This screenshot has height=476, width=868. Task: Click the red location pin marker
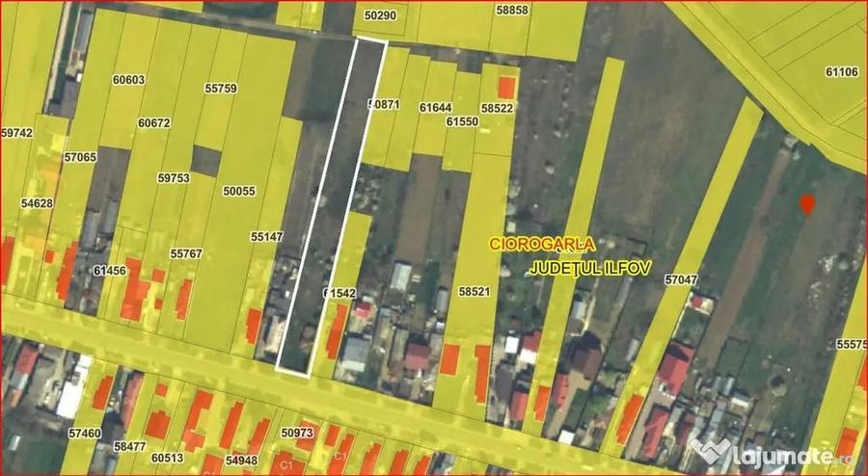click(807, 204)
